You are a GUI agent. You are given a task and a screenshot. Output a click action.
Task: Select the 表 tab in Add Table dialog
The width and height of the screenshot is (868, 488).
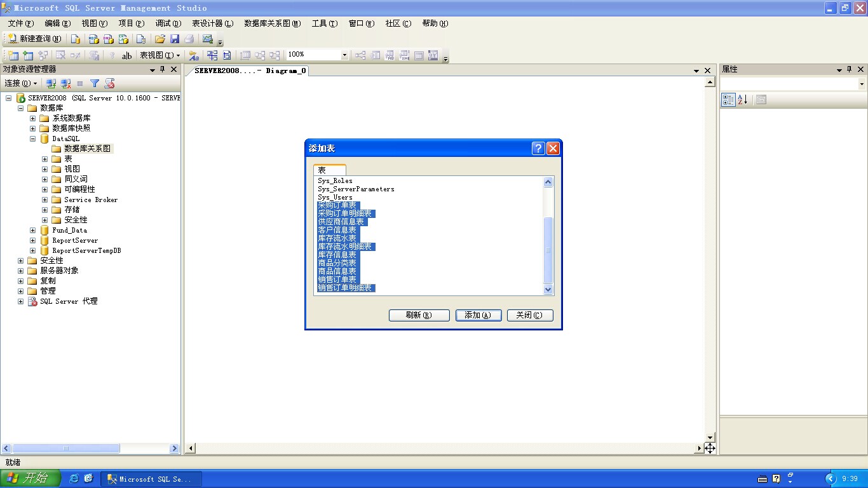(x=329, y=170)
